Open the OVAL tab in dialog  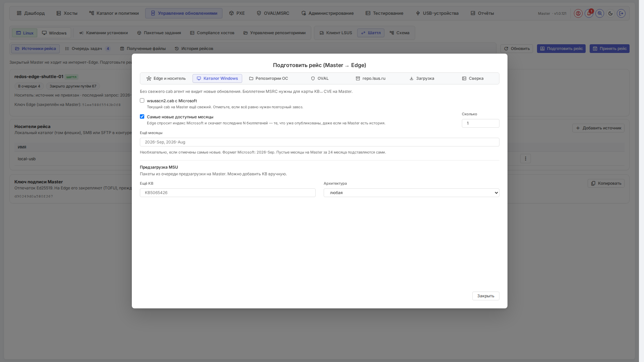pos(320,78)
